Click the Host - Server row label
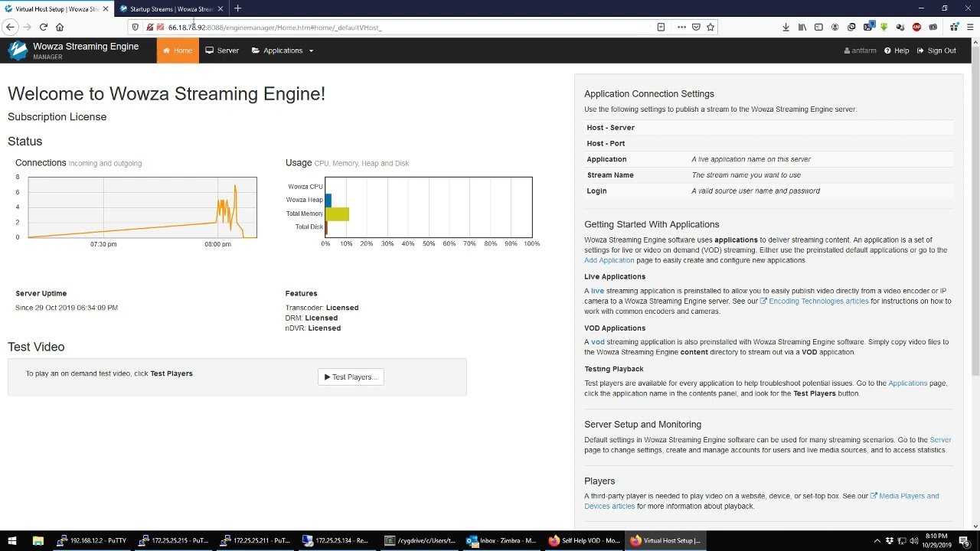Viewport: 980px width, 551px height. tap(610, 128)
